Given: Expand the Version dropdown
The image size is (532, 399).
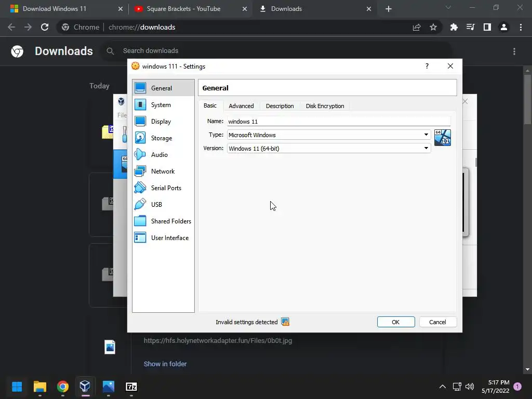Looking at the screenshot, I should point(426,148).
